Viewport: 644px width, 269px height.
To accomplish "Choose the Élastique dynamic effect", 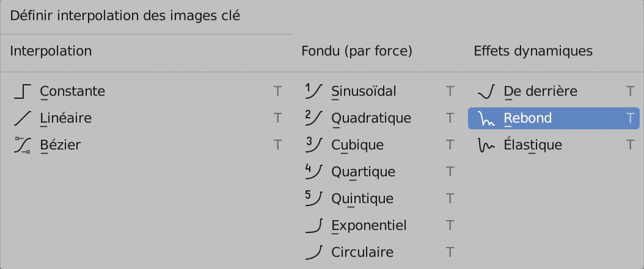I will 533,145.
